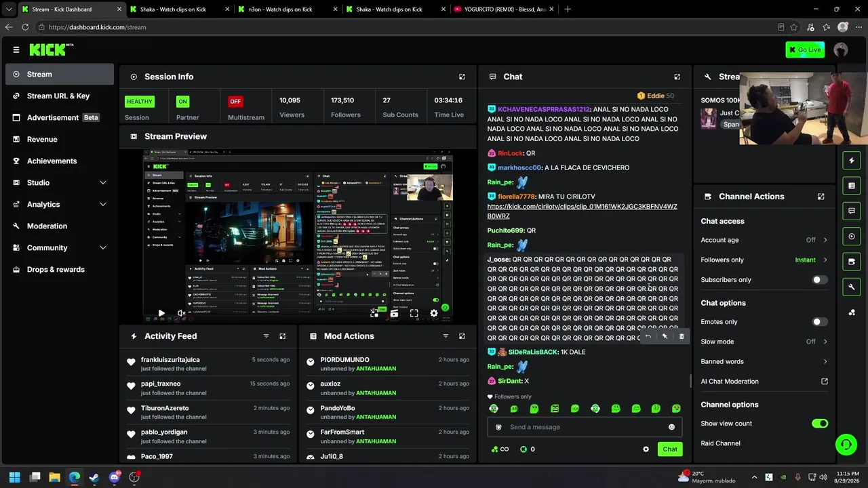This screenshot has width=868, height=488.
Task: Open Slow mode options
Action: coord(825,342)
